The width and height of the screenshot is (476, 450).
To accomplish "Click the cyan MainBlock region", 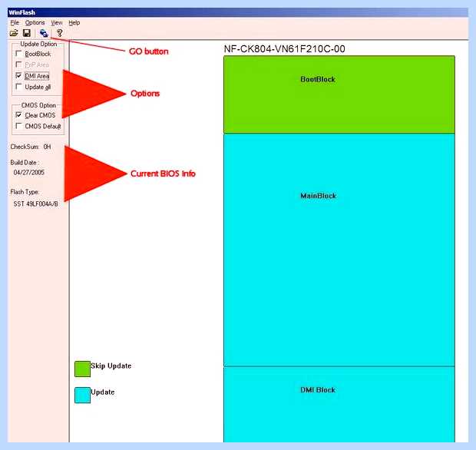I will click(x=339, y=250).
